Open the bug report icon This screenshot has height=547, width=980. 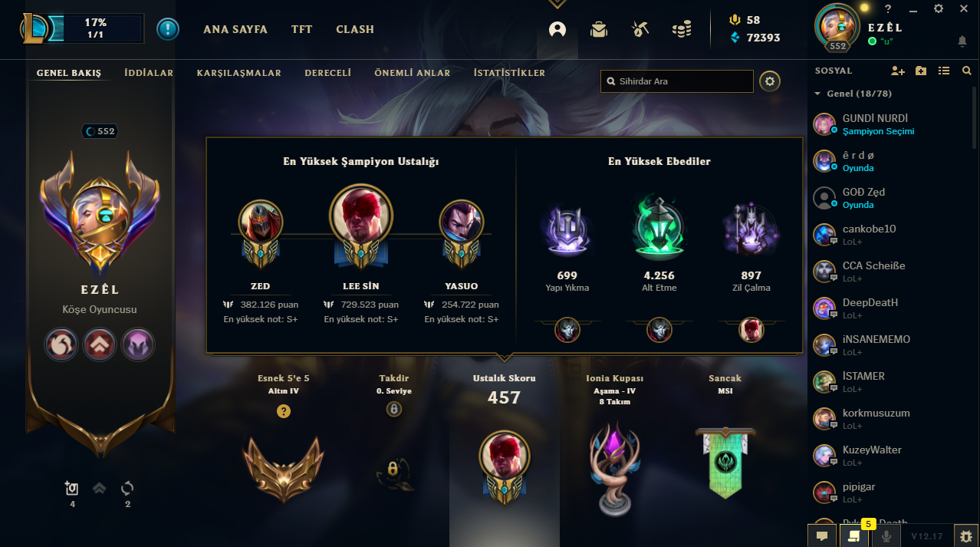pyautogui.click(x=966, y=536)
